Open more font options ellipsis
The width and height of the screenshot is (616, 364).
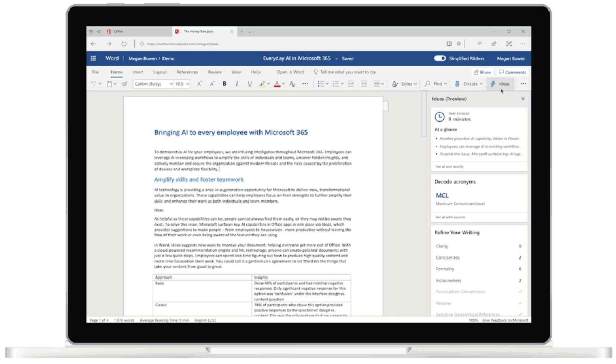tap(305, 84)
